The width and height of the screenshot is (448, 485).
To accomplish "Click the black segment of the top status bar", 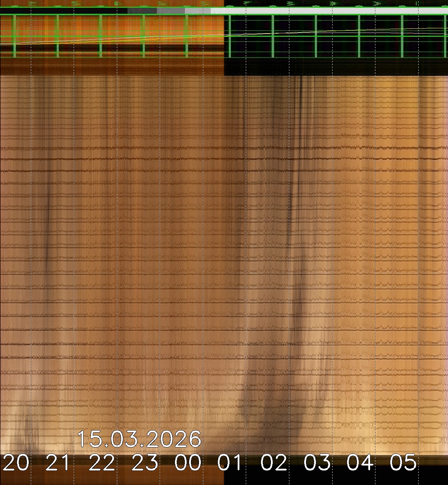I will coord(64,11).
